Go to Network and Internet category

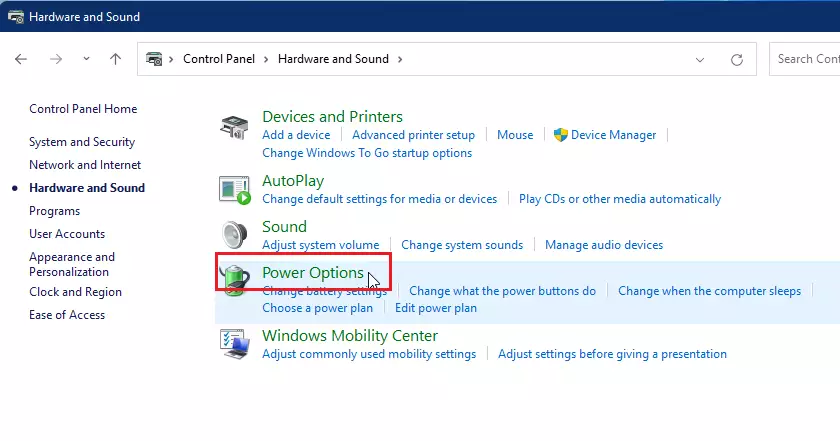(x=85, y=165)
